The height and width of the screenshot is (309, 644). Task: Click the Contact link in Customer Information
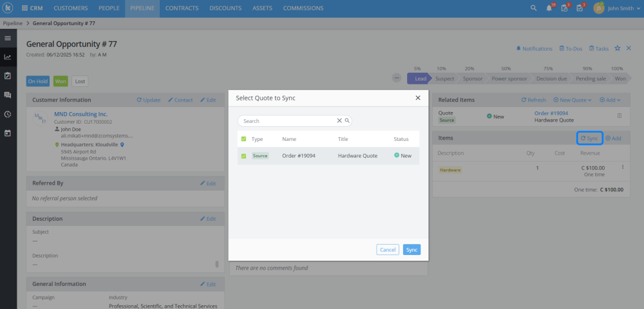(180, 100)
